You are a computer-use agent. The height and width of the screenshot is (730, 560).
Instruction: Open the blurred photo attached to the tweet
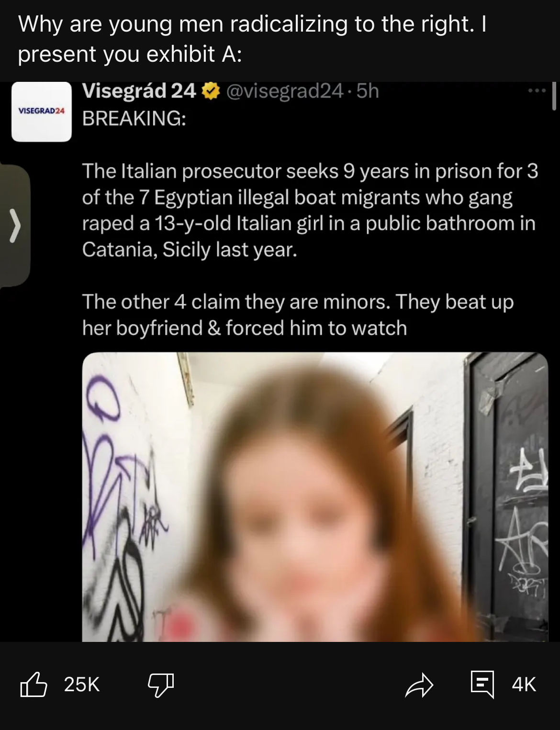[x=315, y=497]
